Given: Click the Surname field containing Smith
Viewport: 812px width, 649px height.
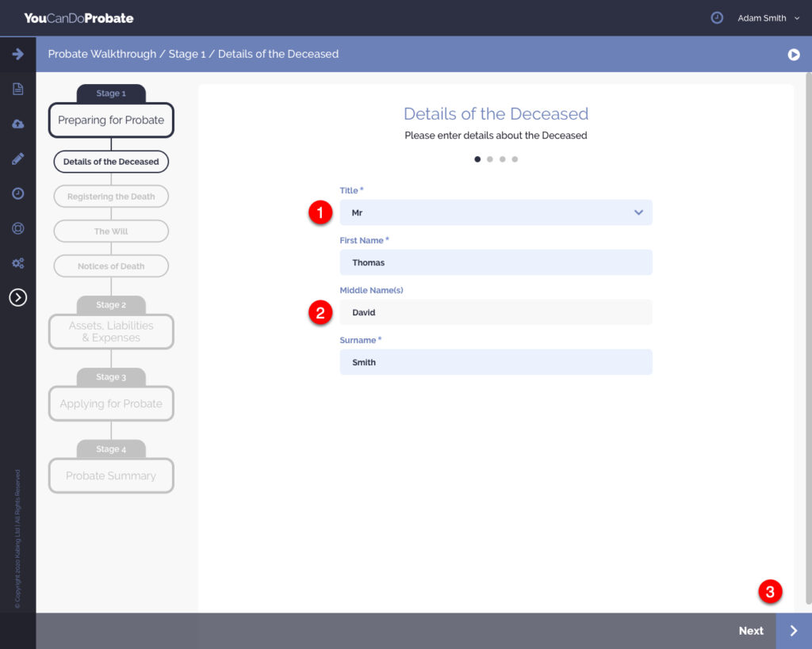Looking at the screenshot, I should tap(496, 362).
